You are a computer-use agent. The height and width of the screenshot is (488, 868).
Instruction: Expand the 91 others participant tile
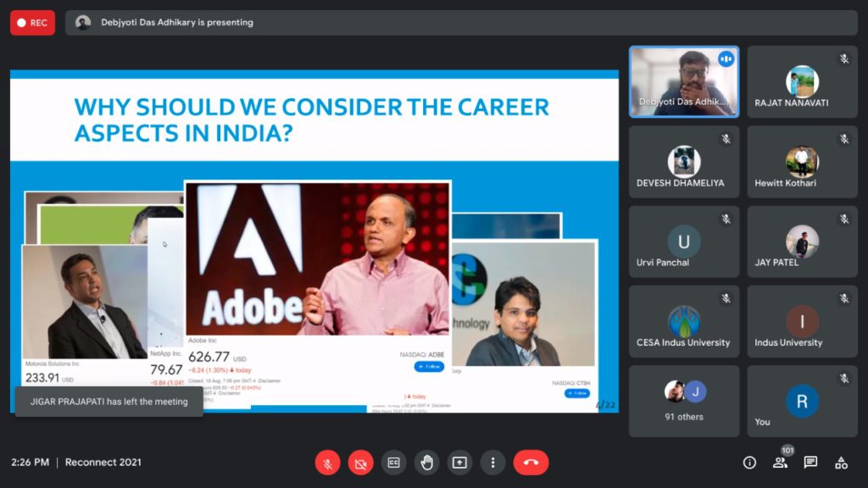click(x=683, y=401)
